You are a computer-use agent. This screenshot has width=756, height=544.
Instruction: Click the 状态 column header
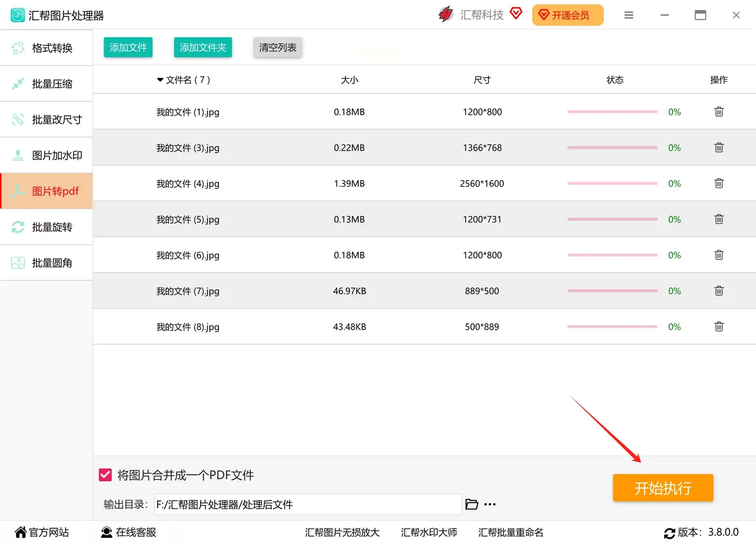tap(615, 80)
